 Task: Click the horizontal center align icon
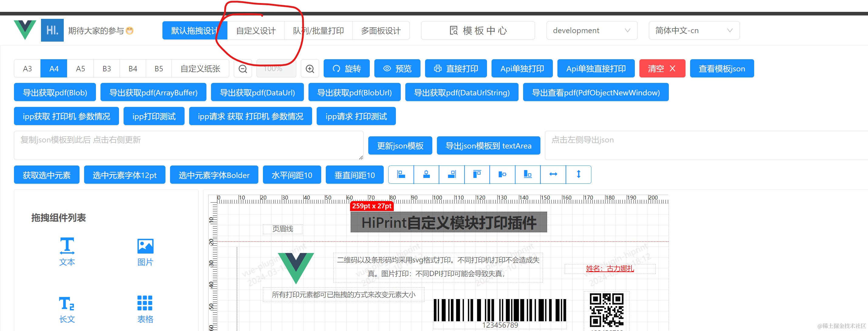tap(426, 174)
